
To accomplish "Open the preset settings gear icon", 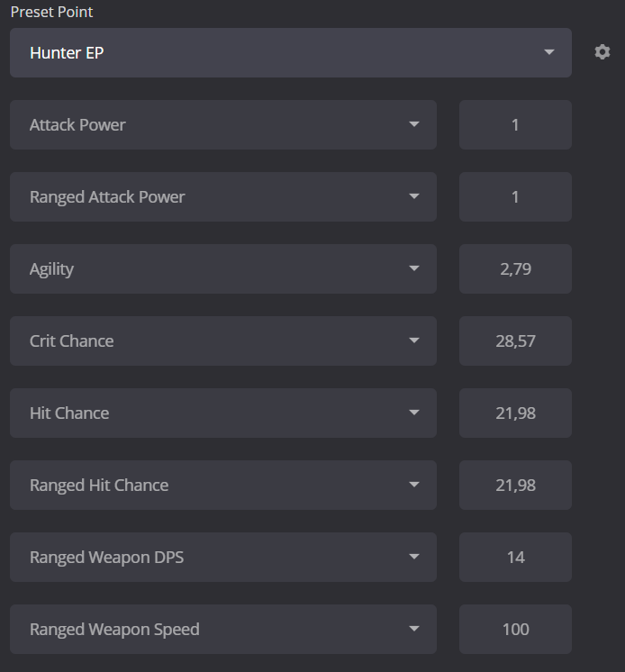I will click(x=602, y=52).
